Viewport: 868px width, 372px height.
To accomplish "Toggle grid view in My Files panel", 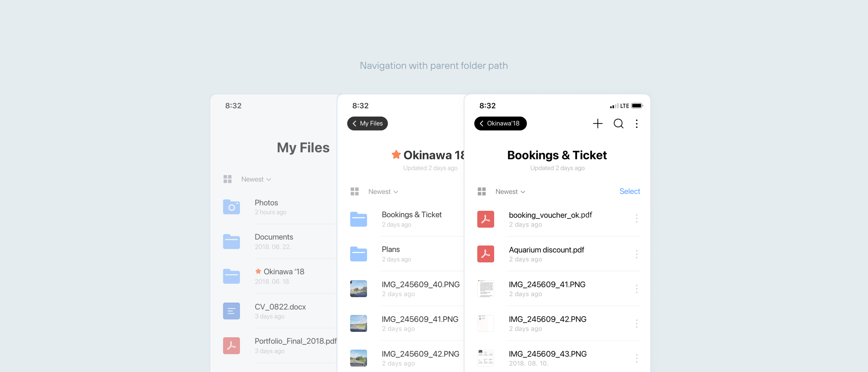I will [x=228, y=179].
